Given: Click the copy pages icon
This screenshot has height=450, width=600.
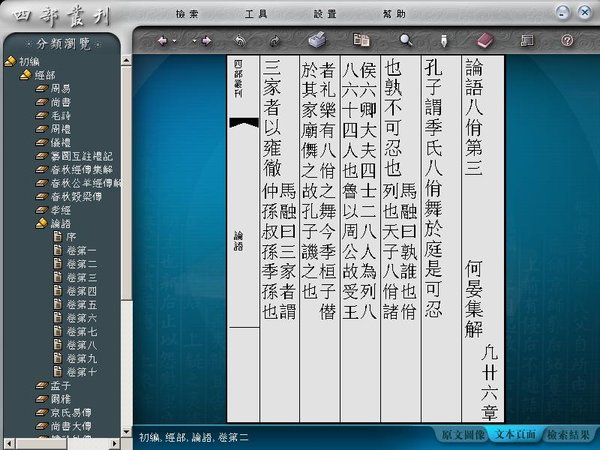Looking at the screenshot, I should pyautogui.click(x=361, y=40).
